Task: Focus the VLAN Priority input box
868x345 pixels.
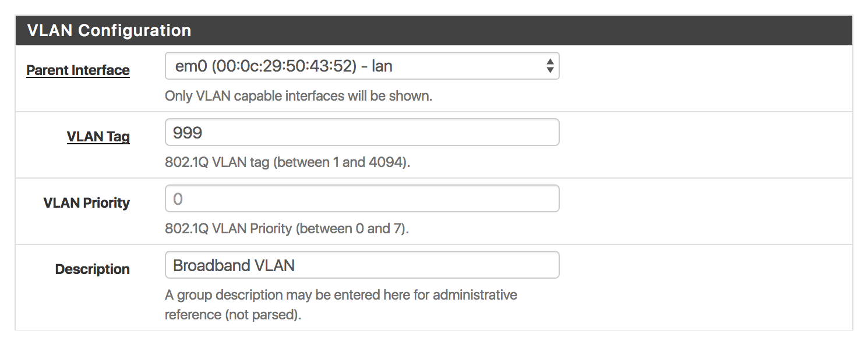Action: 362,198
